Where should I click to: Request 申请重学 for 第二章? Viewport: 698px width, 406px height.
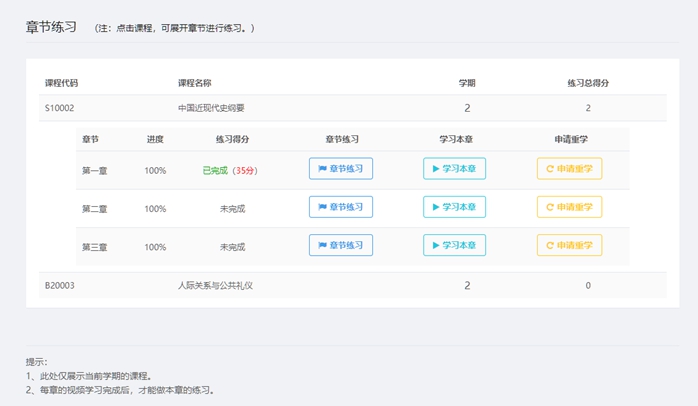click(x=569, y=207)
